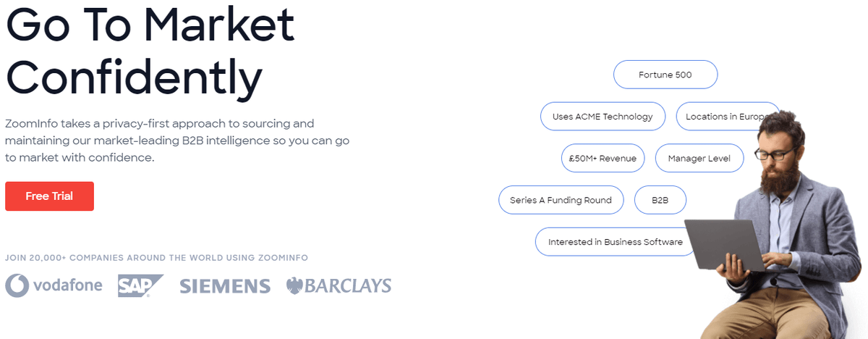This screenshot has width=868, height=339.
Task: Choose the Series A Funding Round pill
Action: [561, 200]
